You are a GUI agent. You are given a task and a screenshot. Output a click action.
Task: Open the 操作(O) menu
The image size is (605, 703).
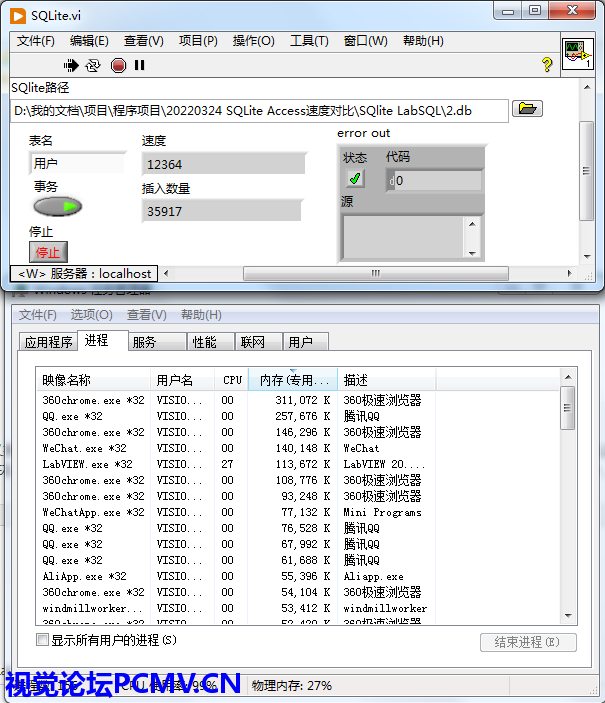[253, 41]
